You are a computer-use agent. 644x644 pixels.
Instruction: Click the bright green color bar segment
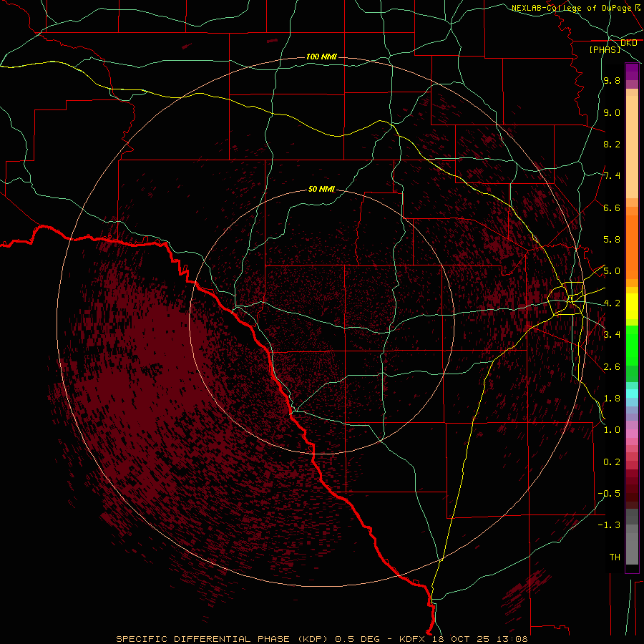(632, 346)
